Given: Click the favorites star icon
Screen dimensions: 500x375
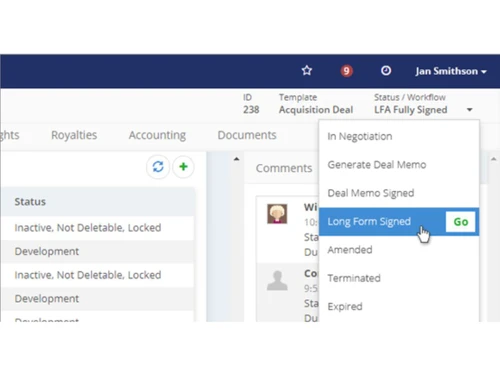Looking at the screenshot, I should [x=307, y=71].
